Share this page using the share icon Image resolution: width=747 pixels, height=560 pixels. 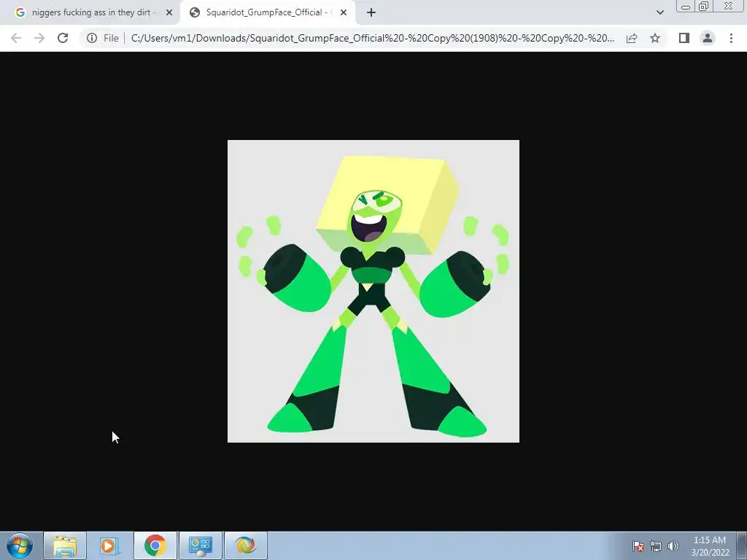coord(632,38)
